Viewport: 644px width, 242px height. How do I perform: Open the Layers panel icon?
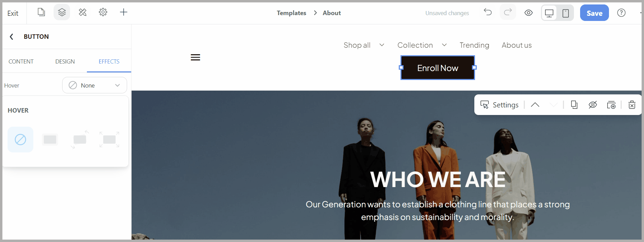tap(62, 12)
